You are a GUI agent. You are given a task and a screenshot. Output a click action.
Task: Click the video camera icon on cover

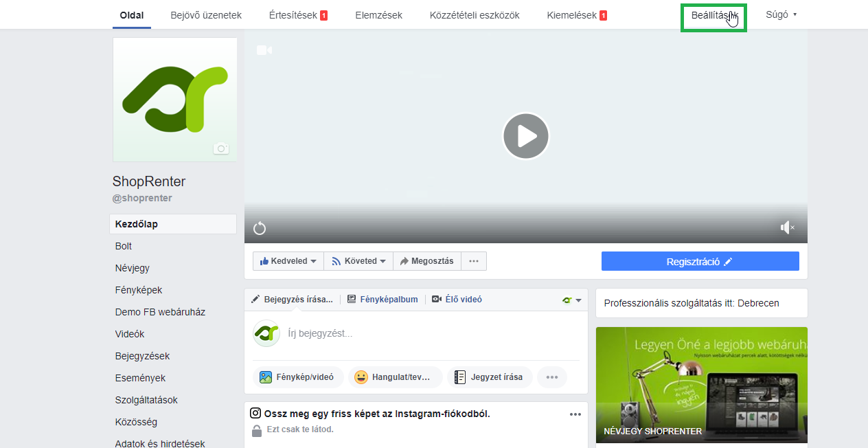[264, 50]
